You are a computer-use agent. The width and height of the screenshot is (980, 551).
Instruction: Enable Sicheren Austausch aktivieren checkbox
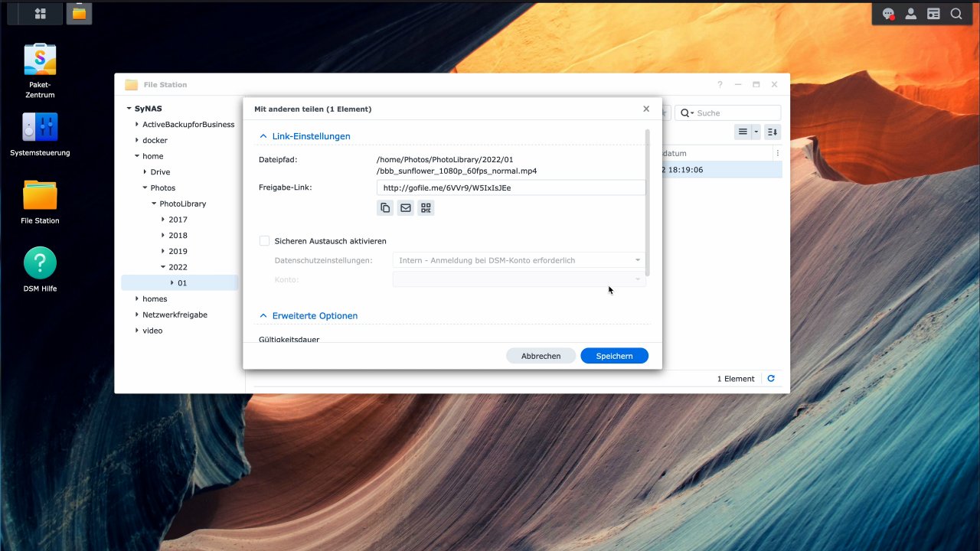click(x=264, y=241)
